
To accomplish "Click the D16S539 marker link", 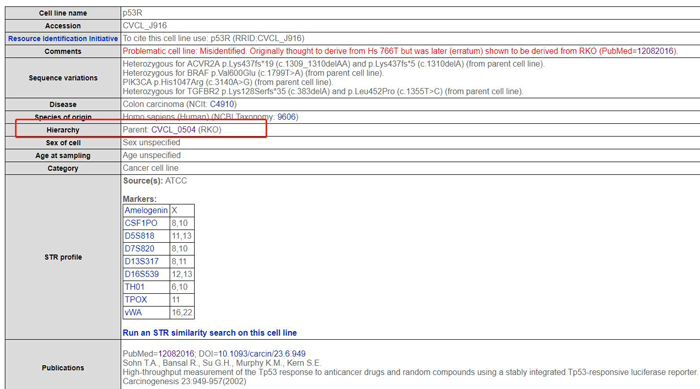I will (x=142, y=274).
